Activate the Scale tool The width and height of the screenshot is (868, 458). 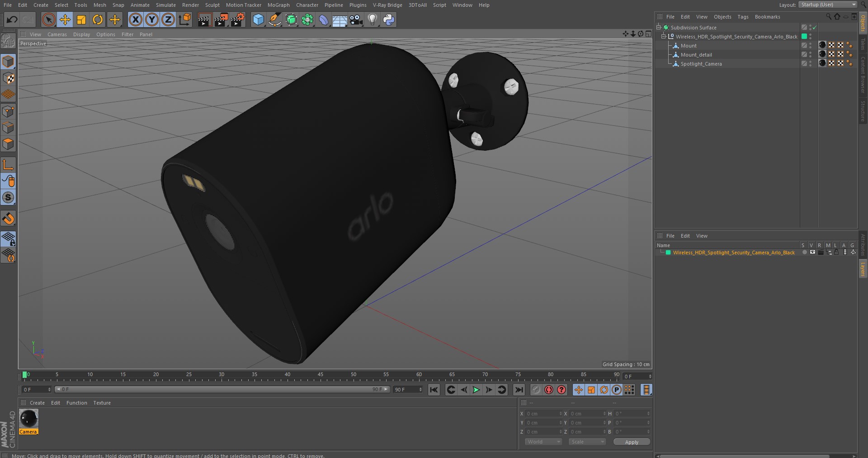coord(81,19)
